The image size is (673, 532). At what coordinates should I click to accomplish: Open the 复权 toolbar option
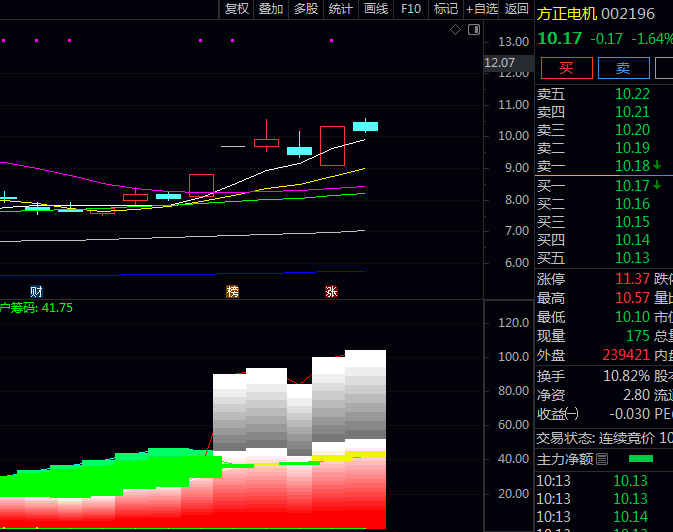(x=236, y=9)
